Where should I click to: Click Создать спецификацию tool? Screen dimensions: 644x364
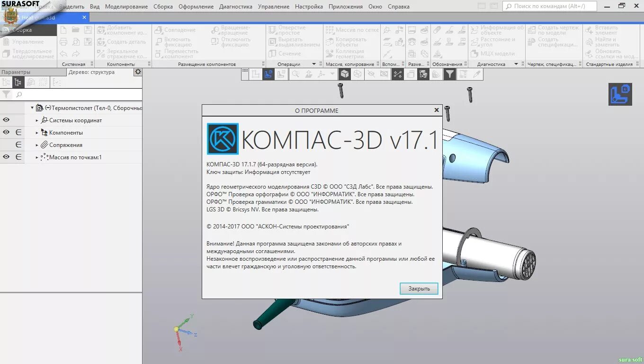[x=554, y=42]
